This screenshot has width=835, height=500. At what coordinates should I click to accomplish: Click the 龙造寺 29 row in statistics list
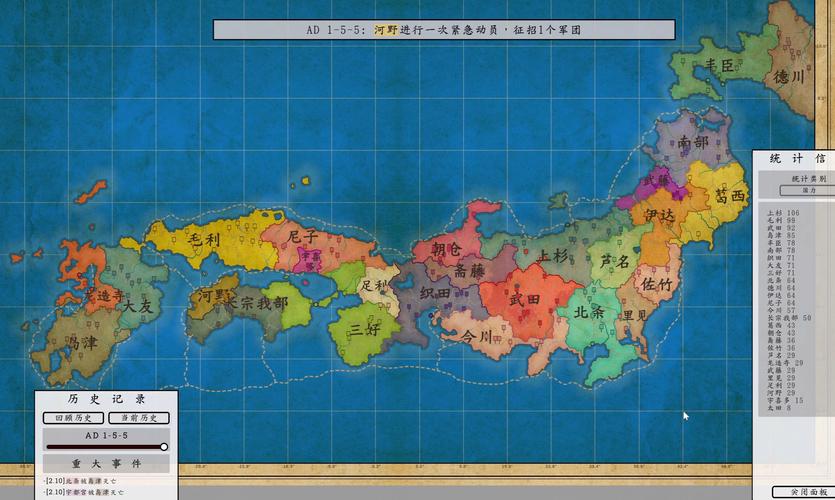tap(785, 363)
